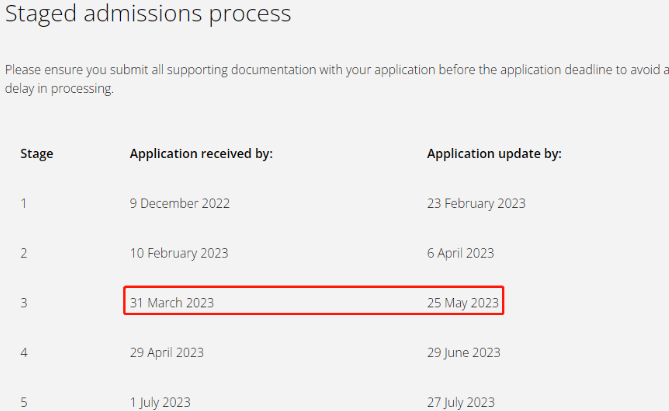Select the "10 February 2023" received date
Image resolution: width=669 pixels, height=411 pixels.
pyautogui.click(x=180, y=253)
